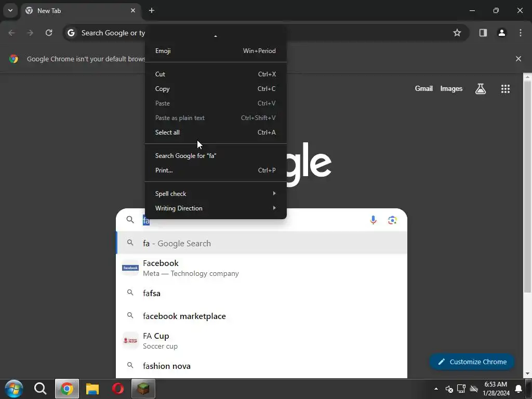Viewport: 532px width, 399px height.
Task: Select the FA Cup suggestion
Action: pos(262,341)
